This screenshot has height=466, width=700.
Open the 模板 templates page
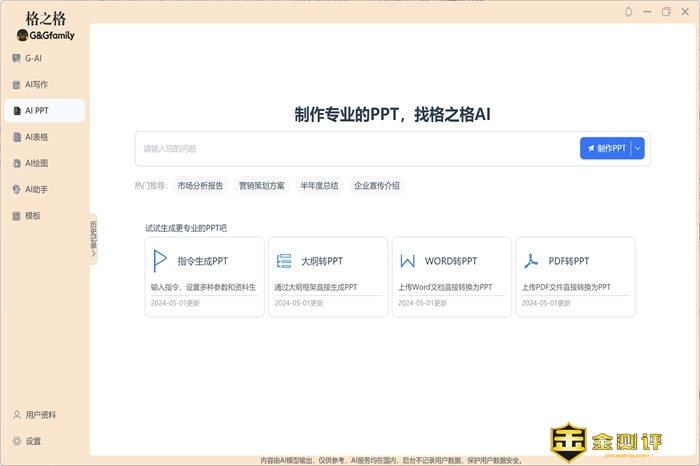click(x=33, y=215)
